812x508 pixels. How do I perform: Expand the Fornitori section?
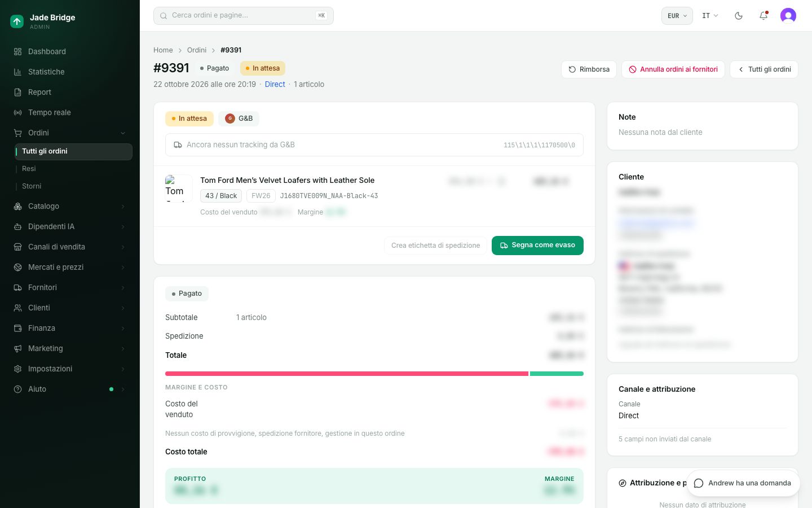pos(70,287)
